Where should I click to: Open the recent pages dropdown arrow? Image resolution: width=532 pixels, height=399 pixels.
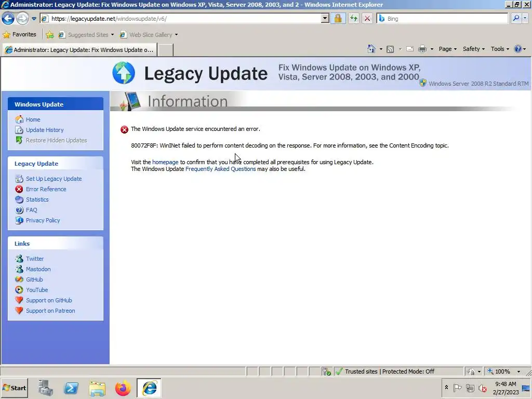[x=34, y=19]
